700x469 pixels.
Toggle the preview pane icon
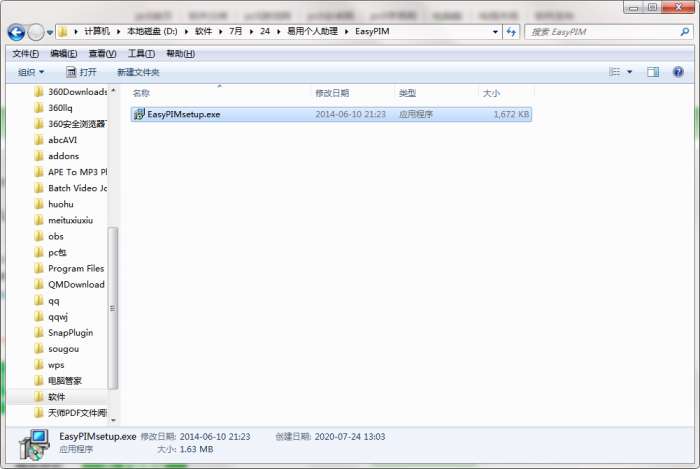(x=653, y=72)
